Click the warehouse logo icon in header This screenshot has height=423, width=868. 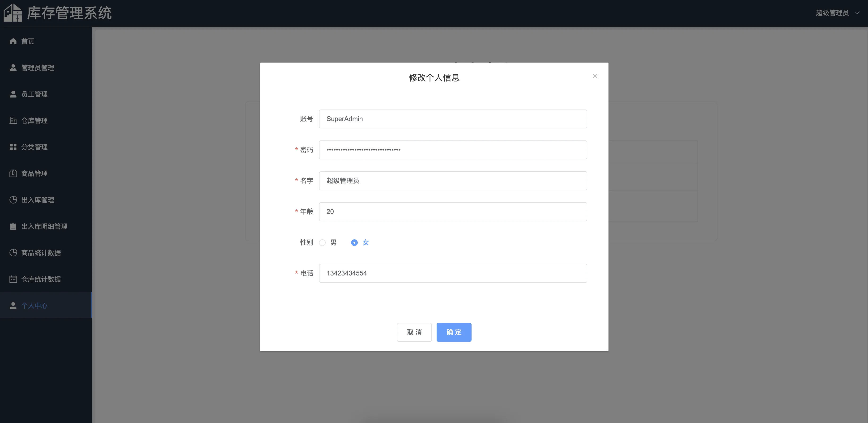(x=13, y=13)
